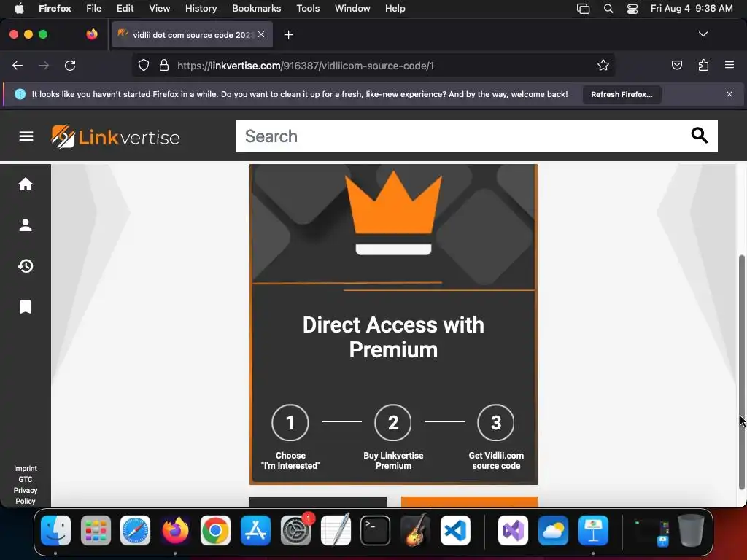Open the bookmark icon in sidebar
The image size is (747, 560).
(26, 307)
